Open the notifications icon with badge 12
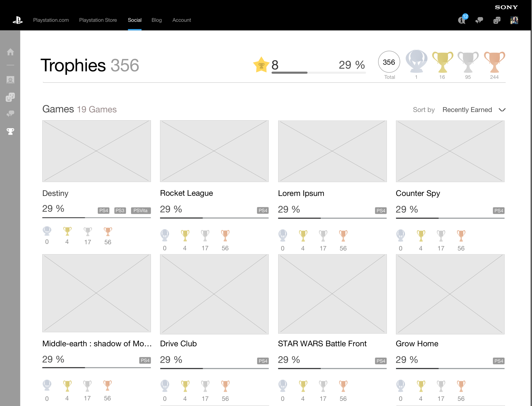The image size is (532, 406). 462,20
